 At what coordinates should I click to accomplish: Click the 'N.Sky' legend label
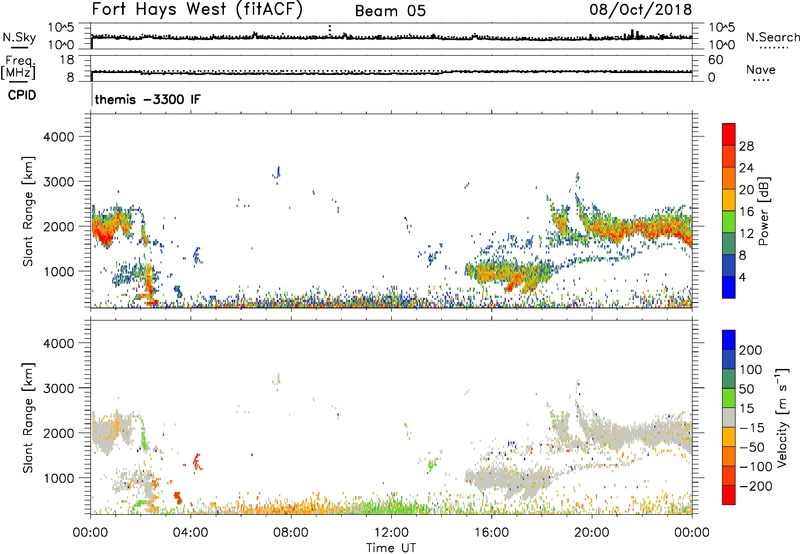(x=19, y=37)
